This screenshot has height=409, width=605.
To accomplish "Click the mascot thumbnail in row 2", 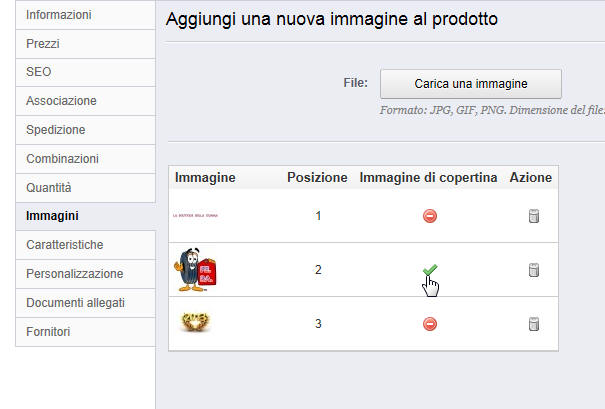I will (198, 270).
